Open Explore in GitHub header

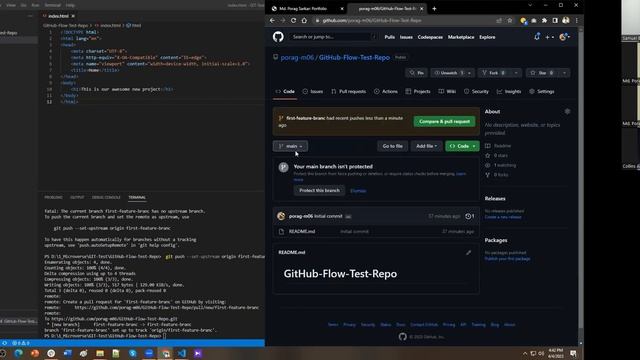coord(487,37)
